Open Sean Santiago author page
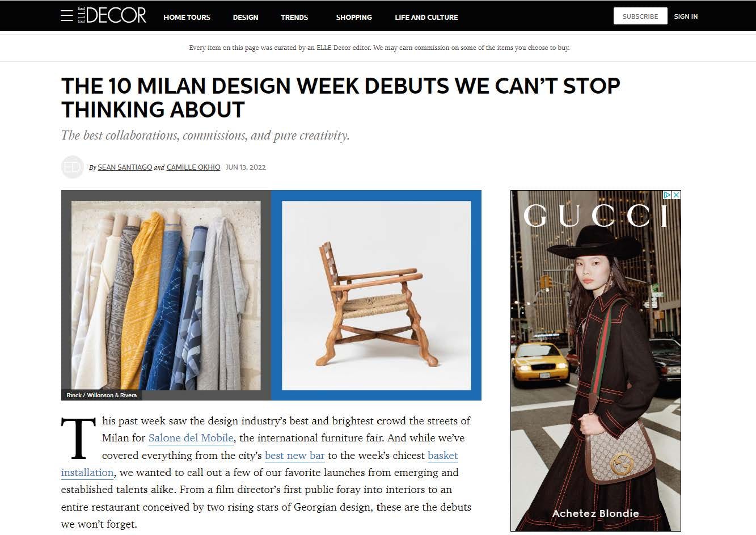This screenshot has height=535, width=756. (125, 167)
